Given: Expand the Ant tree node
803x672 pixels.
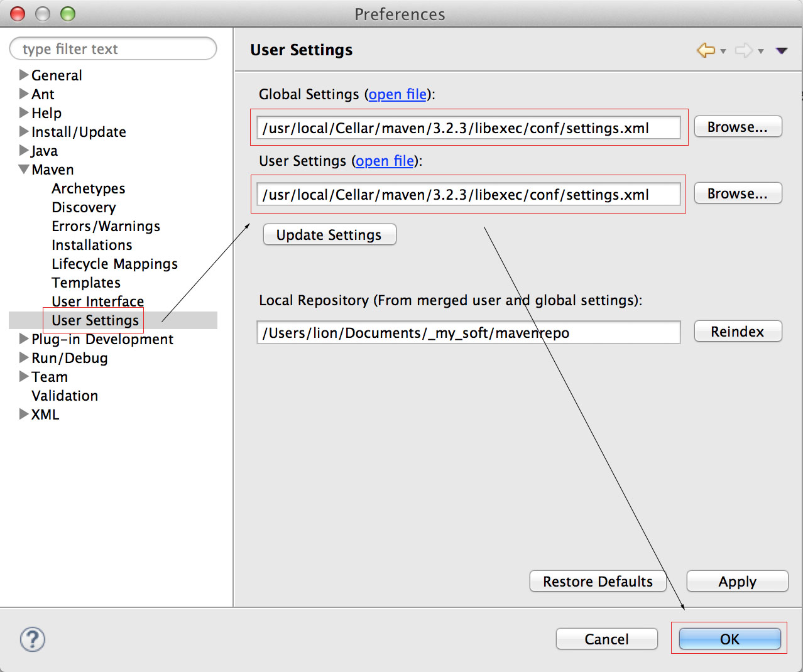Looking at the screenshot, I should 24,94.
